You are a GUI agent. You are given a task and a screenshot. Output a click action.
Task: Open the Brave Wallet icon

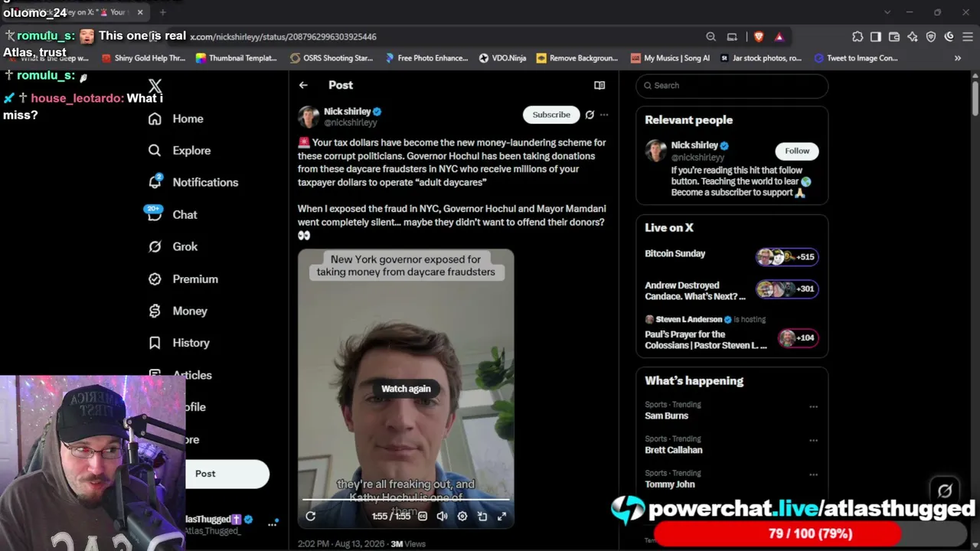pyautogui.click(x=894, y=37)
